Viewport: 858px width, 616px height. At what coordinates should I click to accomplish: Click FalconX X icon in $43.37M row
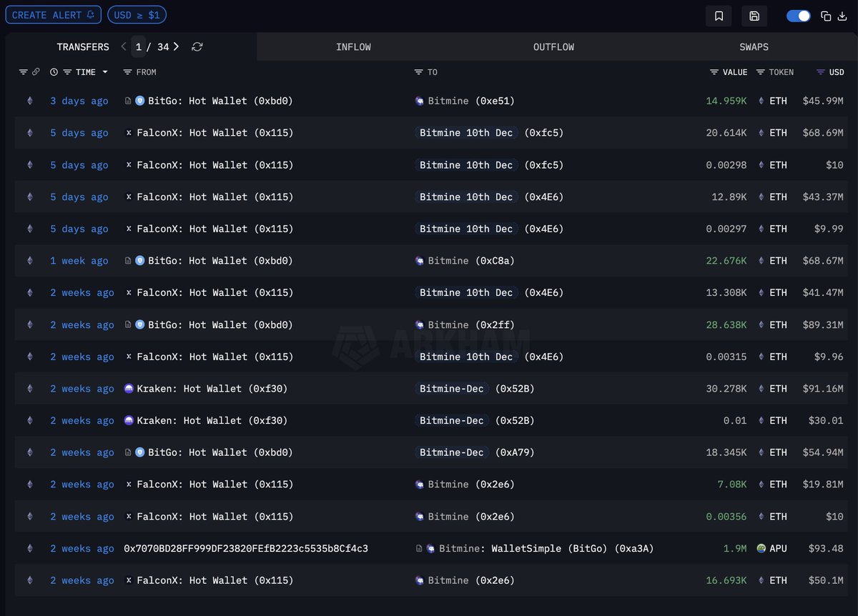(129, 197)
